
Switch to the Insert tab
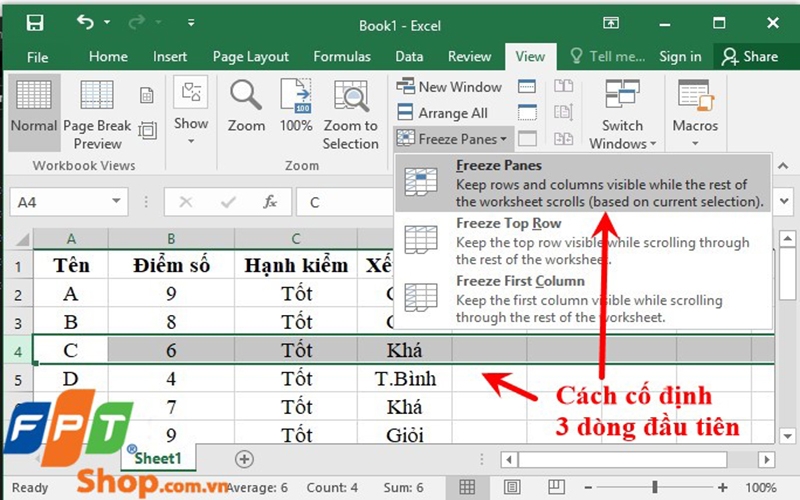[170, 56]
